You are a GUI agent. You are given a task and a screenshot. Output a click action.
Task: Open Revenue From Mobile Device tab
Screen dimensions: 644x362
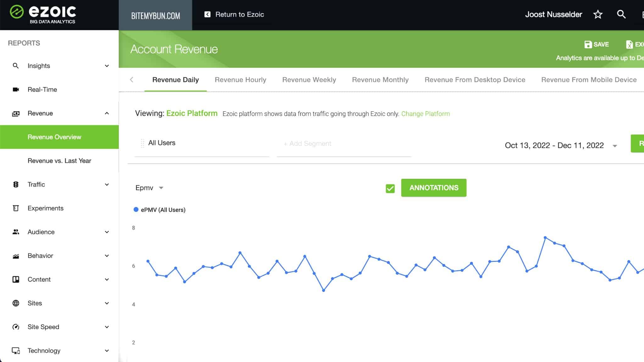pyautogui.click(x=589, y=80)
